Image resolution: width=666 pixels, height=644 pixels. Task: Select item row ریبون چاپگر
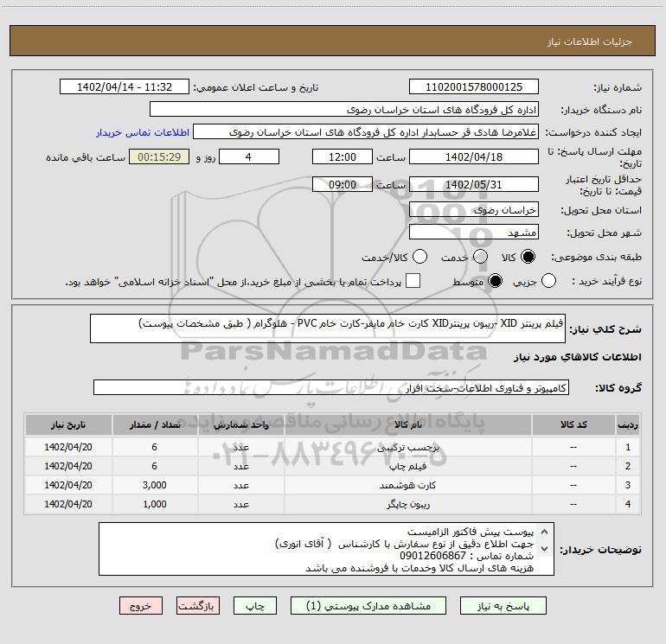pos(333,504)
